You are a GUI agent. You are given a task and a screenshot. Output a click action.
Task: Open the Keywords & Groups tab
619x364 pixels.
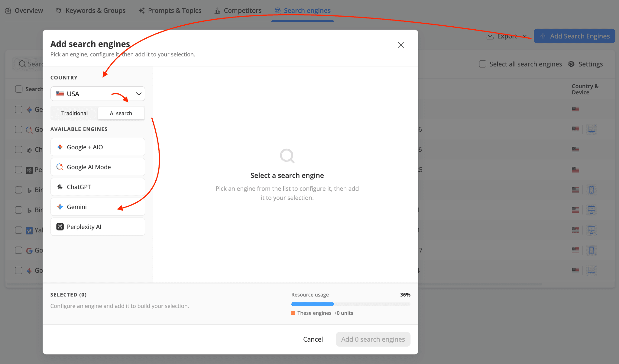click(x=91, y=11)
